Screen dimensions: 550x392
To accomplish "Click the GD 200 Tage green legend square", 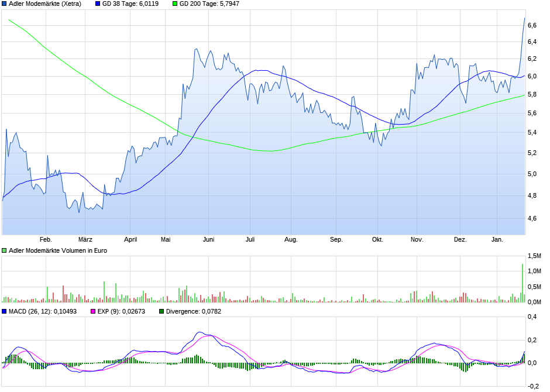I will coord(174,4).
